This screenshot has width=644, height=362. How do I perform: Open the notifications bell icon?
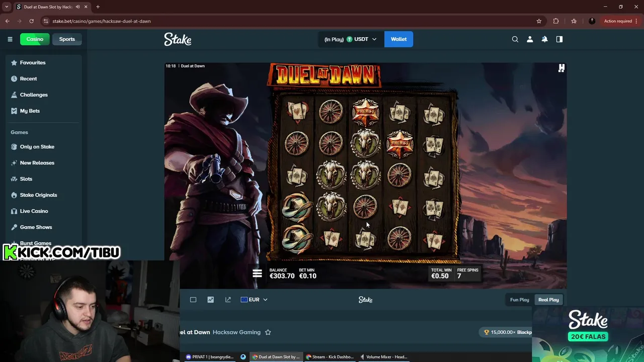(x=544, y=39)
